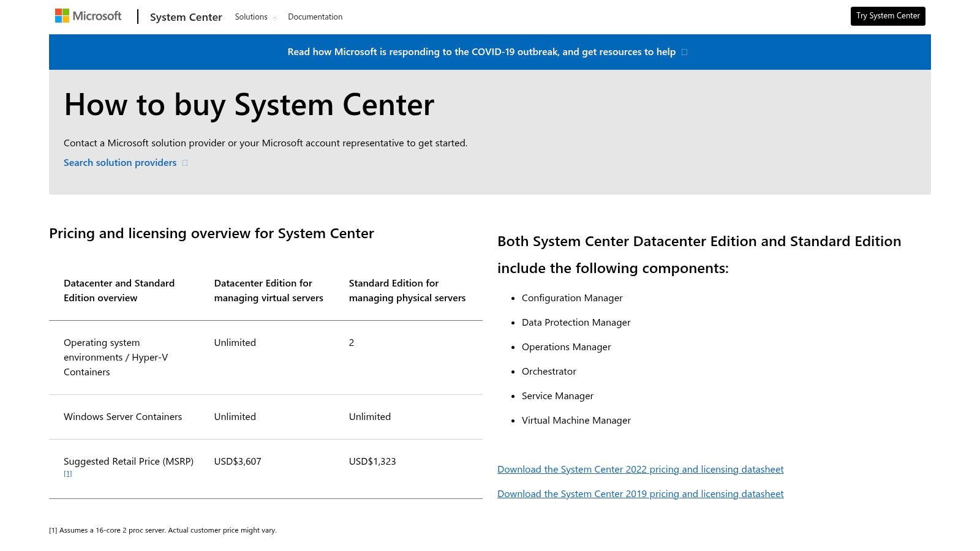Select the Datacenter price USD$3,607
Screen dimensions: 980x551
238,462
